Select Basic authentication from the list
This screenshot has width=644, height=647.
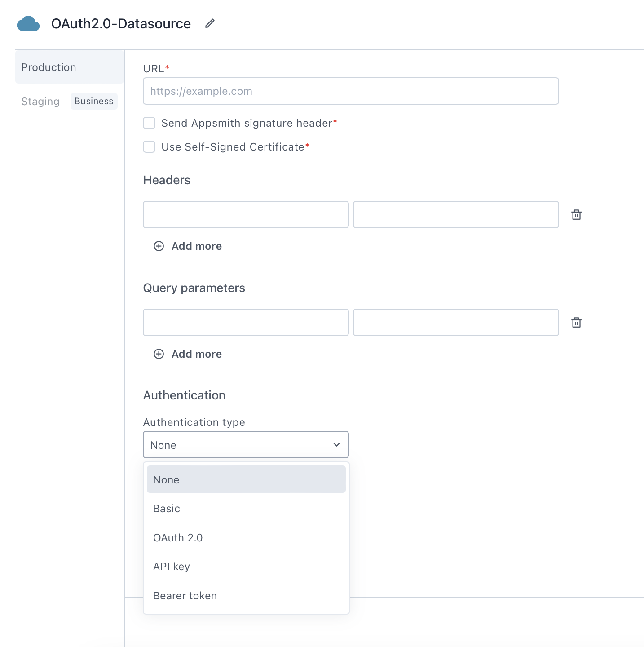click(167, 508)
